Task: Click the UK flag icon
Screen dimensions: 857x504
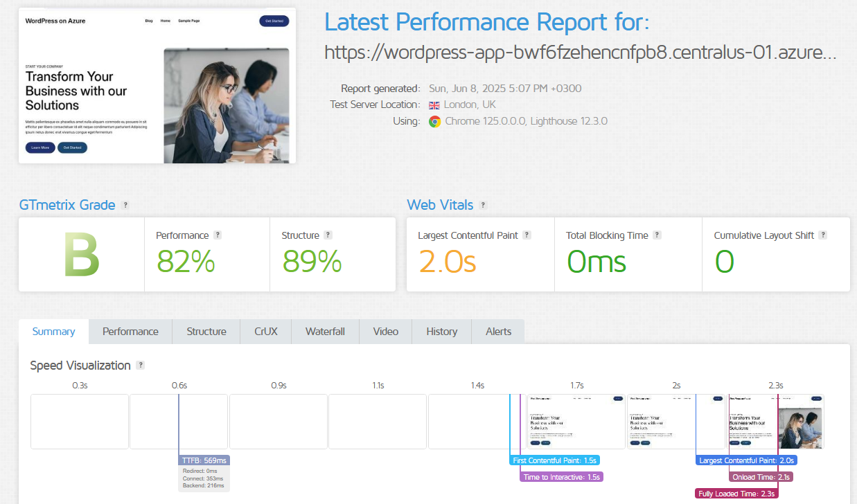Action: (434, 105)
